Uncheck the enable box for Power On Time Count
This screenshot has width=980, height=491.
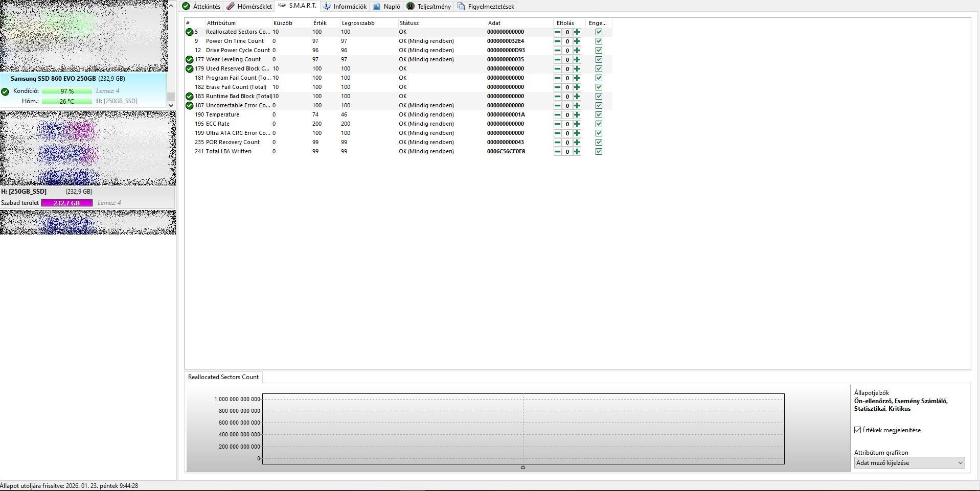pyautogui.click(x=599, y=41)
